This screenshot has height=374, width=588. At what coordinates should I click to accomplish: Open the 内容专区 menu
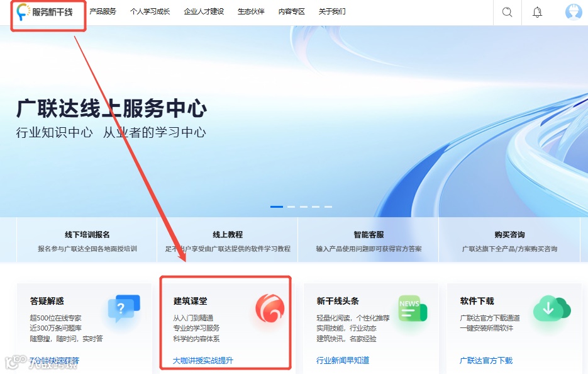click(x=291, y=11)
